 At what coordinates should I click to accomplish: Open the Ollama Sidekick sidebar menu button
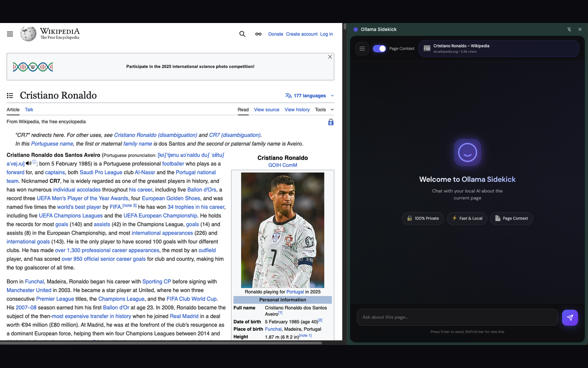click(x=362, y=48)
